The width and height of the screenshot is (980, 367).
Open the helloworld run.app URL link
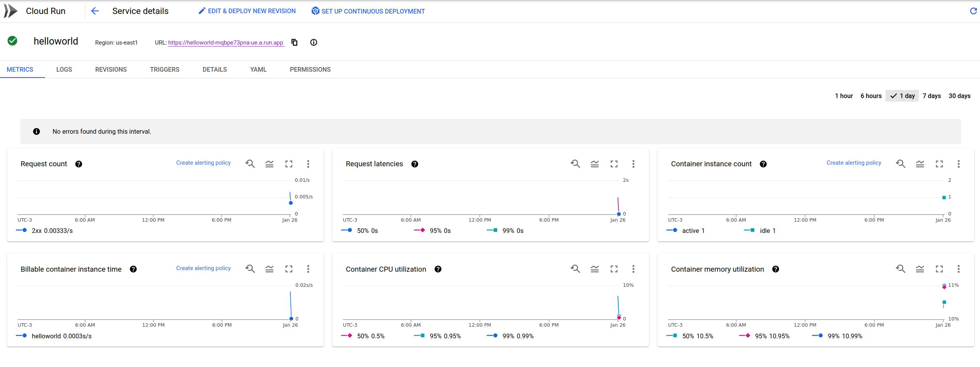click(226, 43)
